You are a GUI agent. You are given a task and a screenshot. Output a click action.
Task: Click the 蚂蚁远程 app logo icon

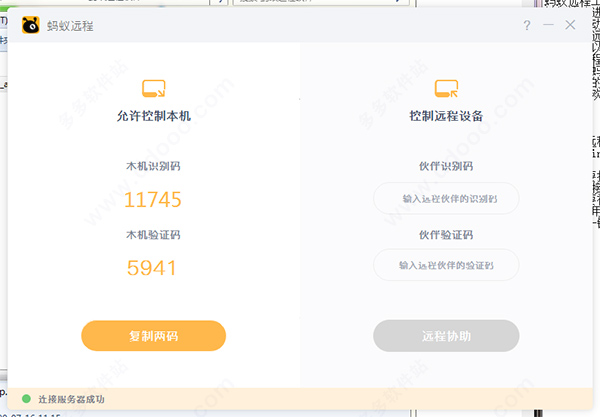click(31, 25)
